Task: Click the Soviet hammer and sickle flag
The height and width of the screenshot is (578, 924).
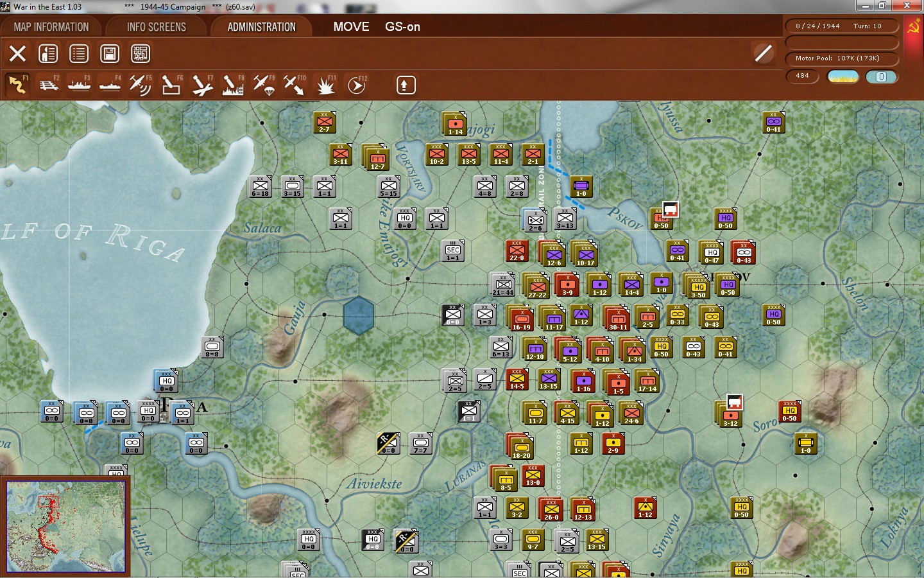Action: coord(913,27)
